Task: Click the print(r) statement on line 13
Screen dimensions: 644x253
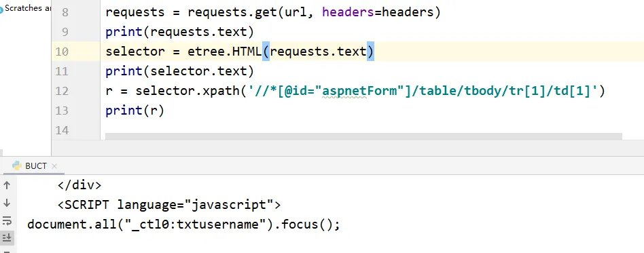Action: coord(135,111)
